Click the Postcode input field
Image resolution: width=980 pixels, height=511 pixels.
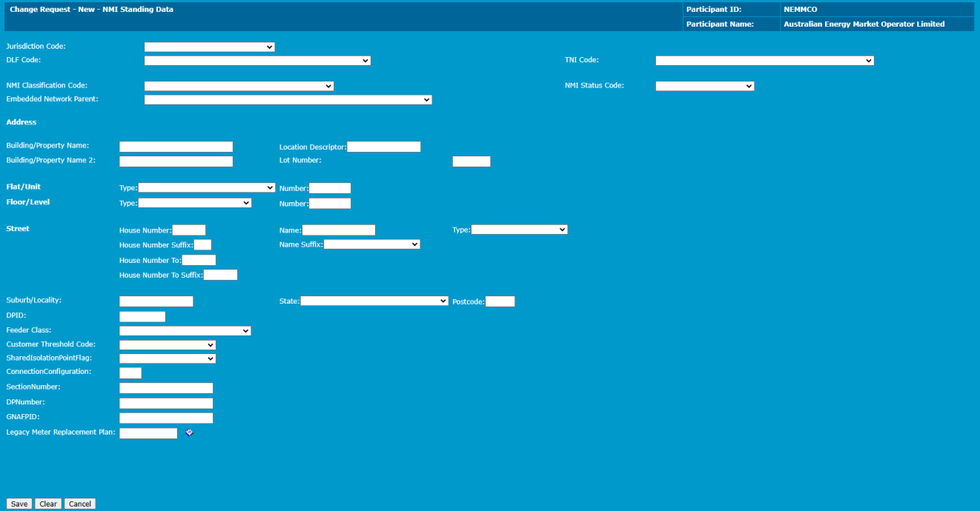pyautogui.click(x=500, y=301)
